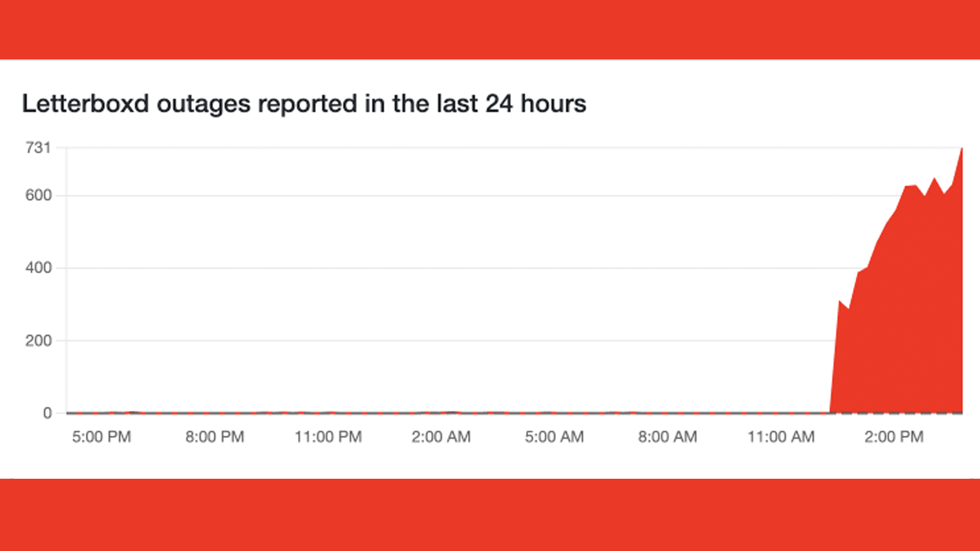Select the 5:00 AM time label
Image resolution: width=980 pixels, height=551 pixels.
[x=554, y=437]
